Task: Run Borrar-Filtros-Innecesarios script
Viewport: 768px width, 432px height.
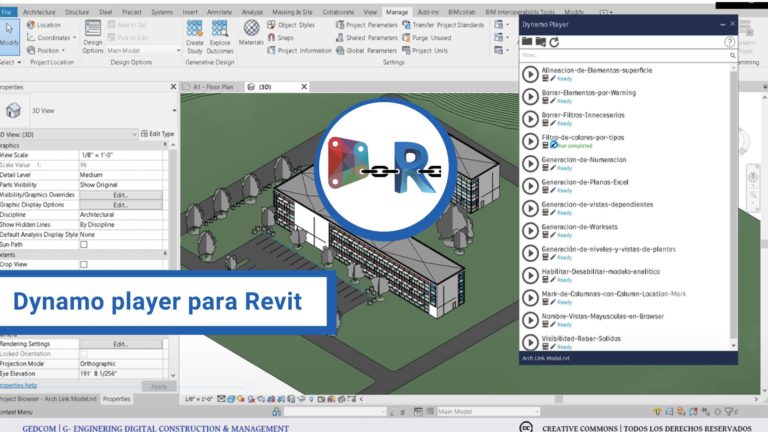Action: pyautogui.click(x=530, y=119)
